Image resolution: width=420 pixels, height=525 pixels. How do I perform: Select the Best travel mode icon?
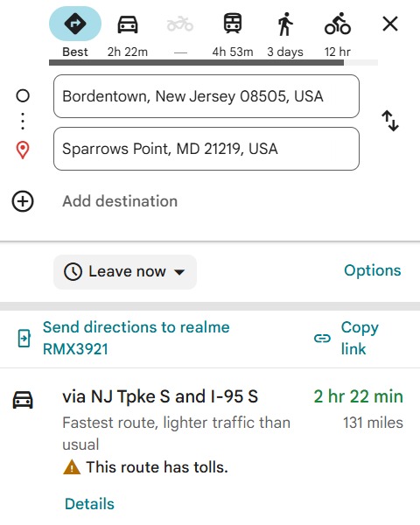coord(75,24)
